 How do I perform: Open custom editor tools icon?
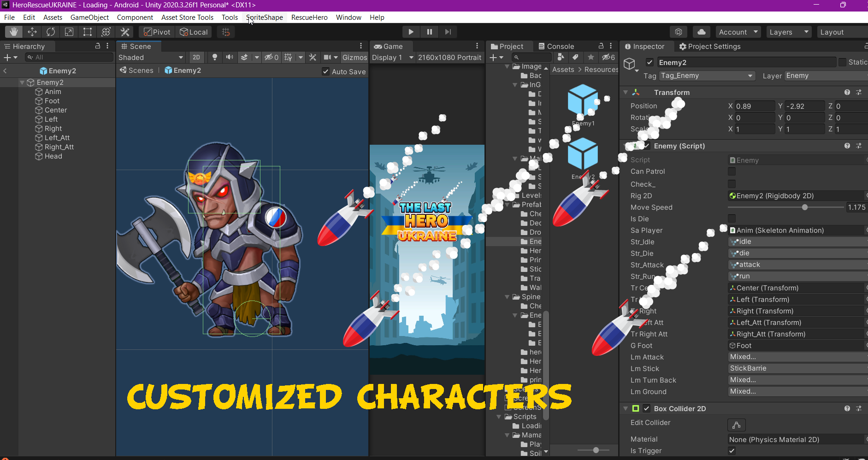[x=125, y=32]
